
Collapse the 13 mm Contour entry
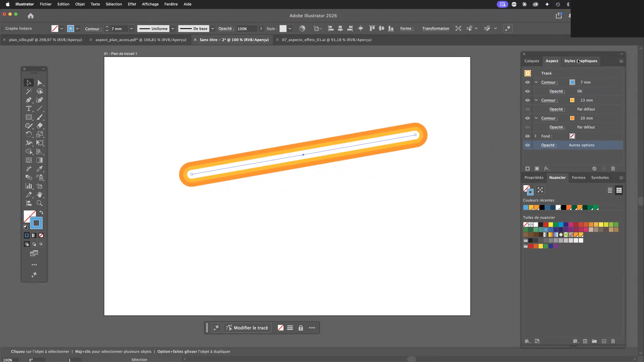click(x=536, y=100)
